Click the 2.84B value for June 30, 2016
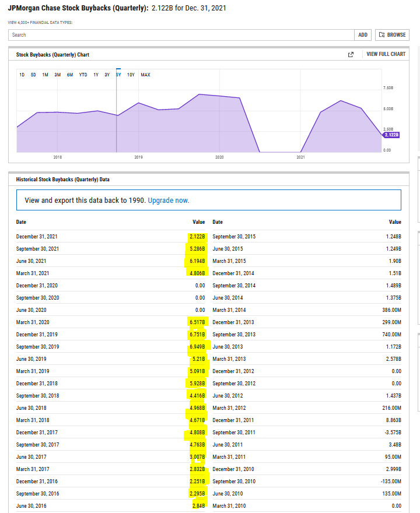The image size is (420, 513). (198, 506)
